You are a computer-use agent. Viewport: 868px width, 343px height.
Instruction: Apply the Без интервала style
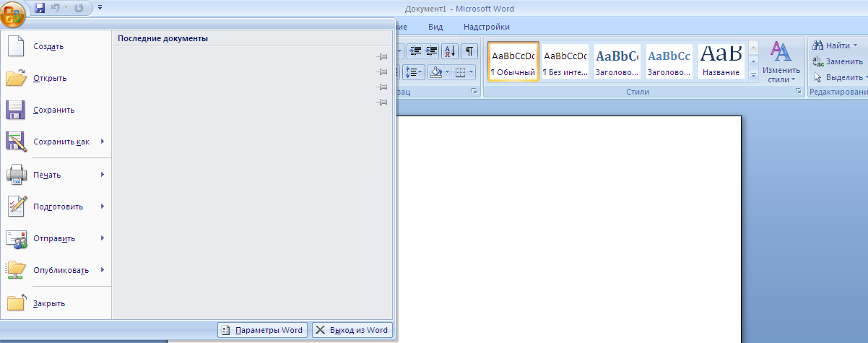(565, 61)
